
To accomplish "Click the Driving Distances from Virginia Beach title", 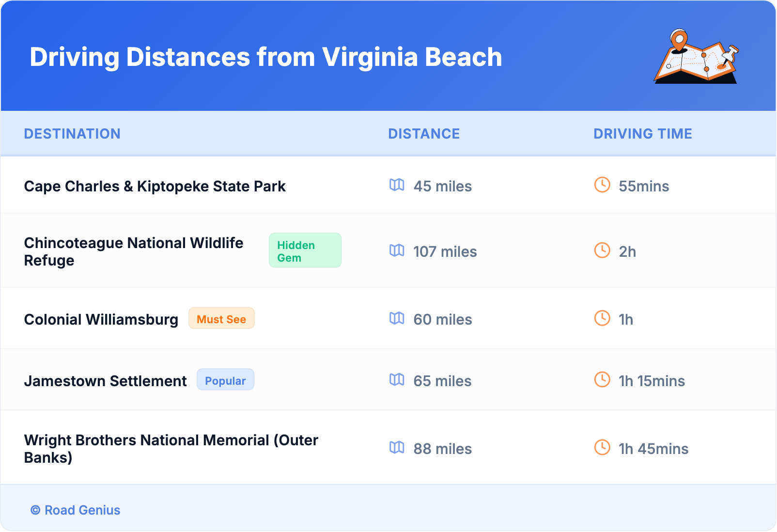I will (x=265, y=57).
